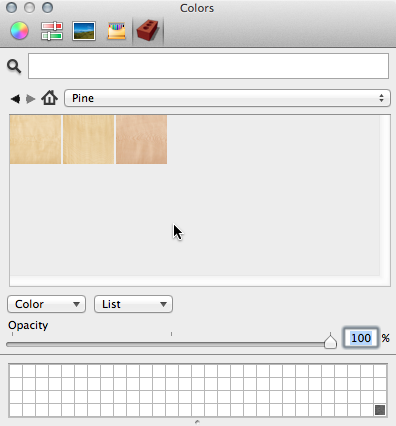Click in the material search field
This screenshot has width=396, height=426.
click(x=208, y=66)
